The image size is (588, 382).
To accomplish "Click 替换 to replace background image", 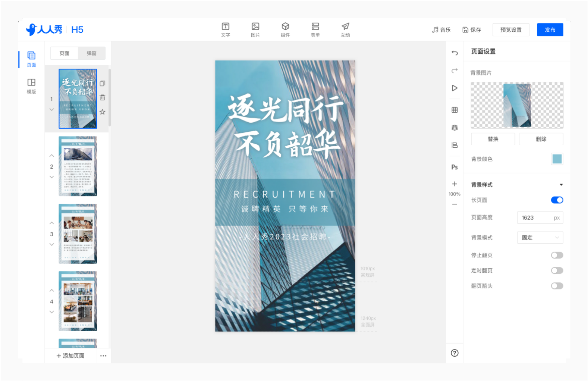I will click(x=493, y=139).
